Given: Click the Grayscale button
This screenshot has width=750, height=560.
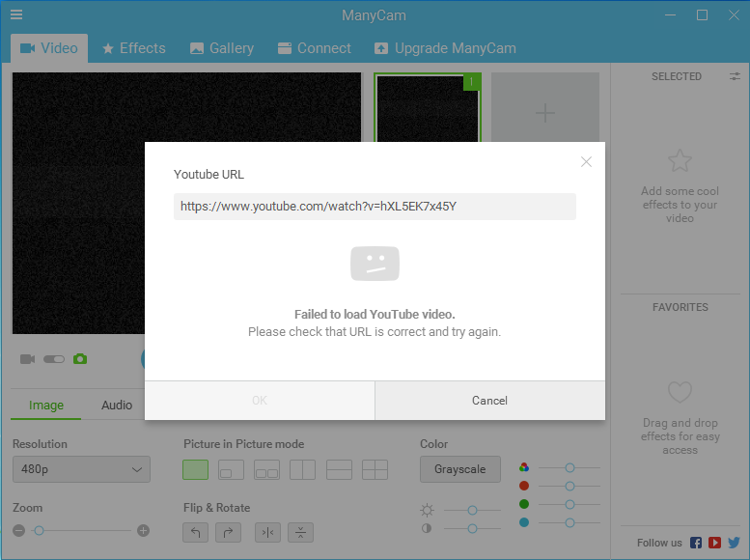Looking at the screenshot, I should point(460,469).
